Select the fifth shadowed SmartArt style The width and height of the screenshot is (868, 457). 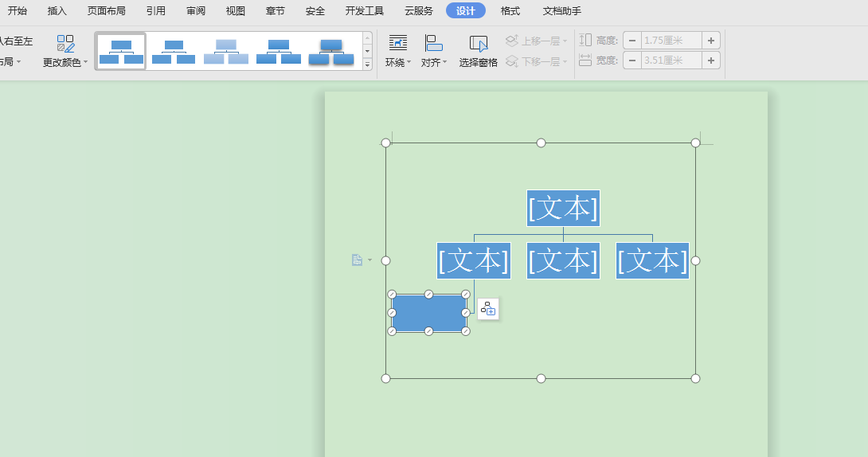click(x=331, y=52)
